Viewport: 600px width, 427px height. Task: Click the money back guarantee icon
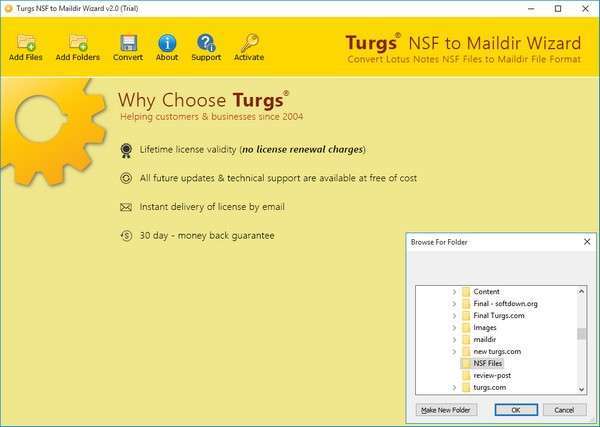point(126,236)
